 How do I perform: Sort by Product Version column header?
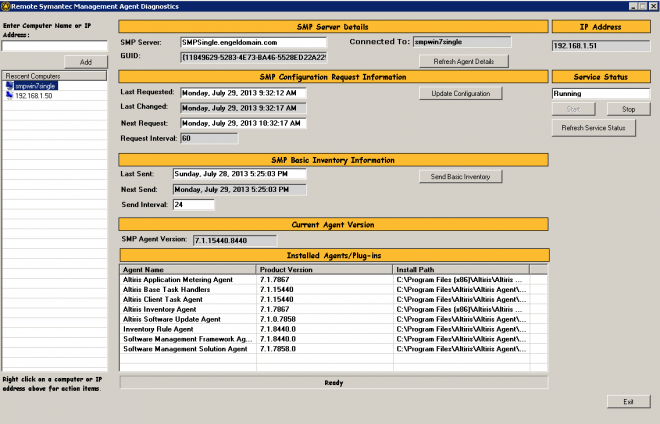point(324,269)
